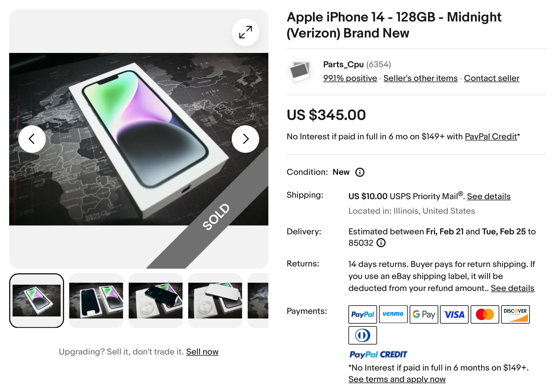Click the Diners Club icon
The image size is (555, 392).
tap(362, 335)
